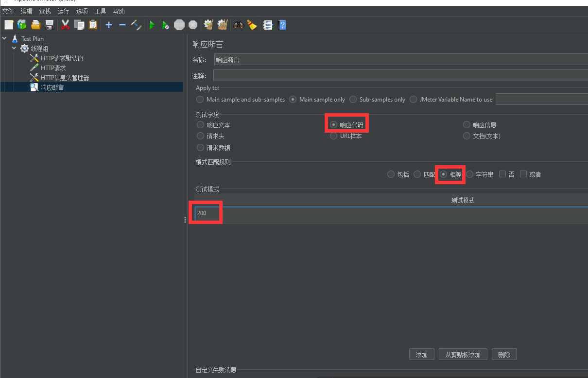Image resolution: width=588 pixels, height=378 pixels.
Task: Click the Stop test icon
Action: 179,25
